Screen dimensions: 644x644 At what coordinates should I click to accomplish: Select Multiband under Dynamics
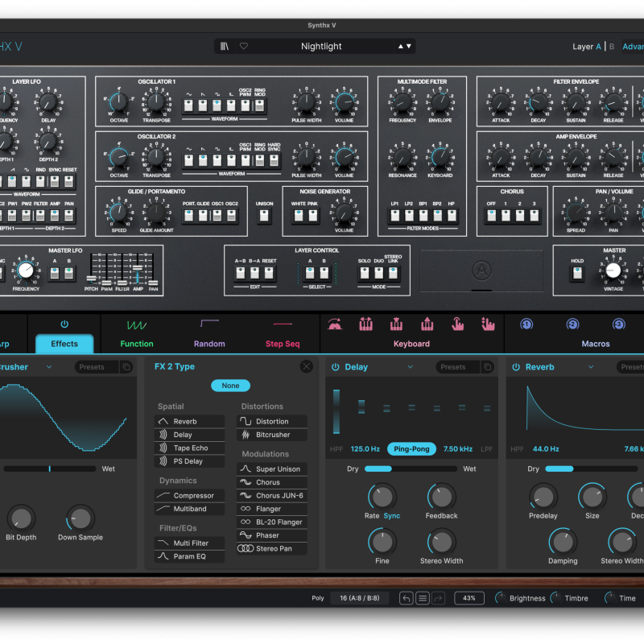(189, 509)
